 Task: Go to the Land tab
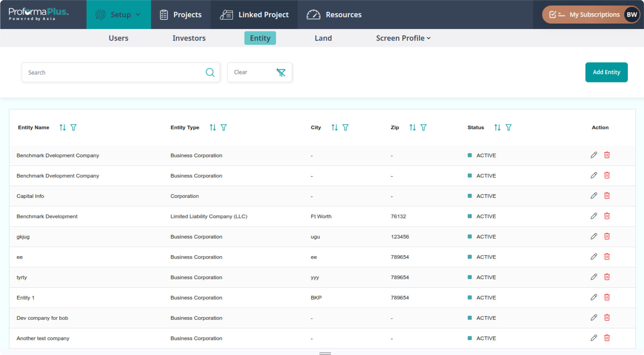pos(323,38)
